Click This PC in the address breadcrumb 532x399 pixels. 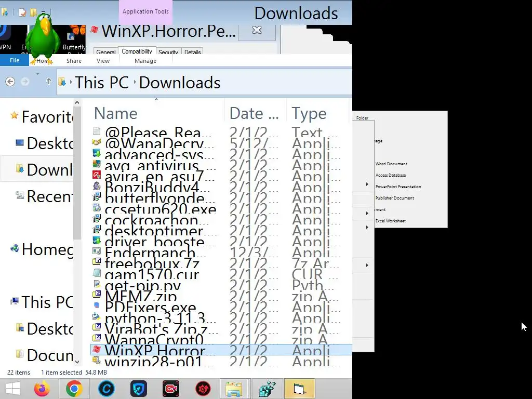click(102, 83)
